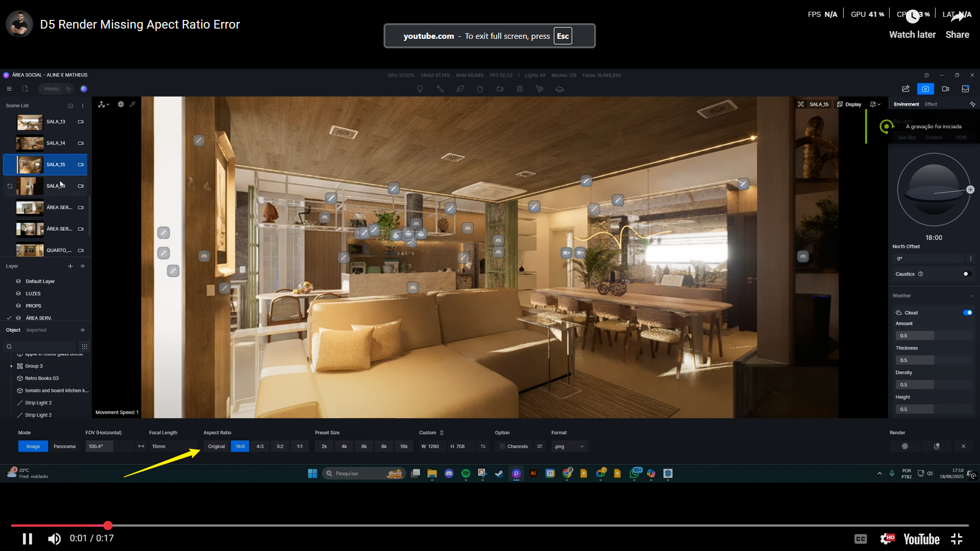Add a new layer with plus icon

[70, 266]
